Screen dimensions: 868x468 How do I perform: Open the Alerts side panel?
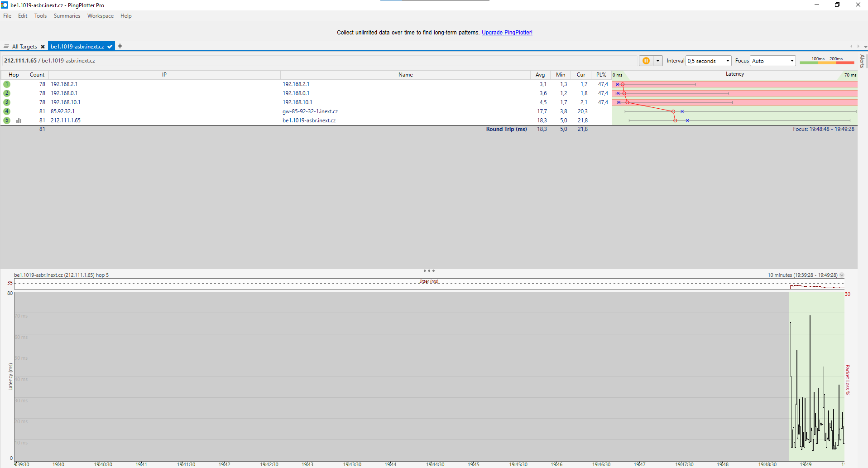[x=862, y=61]
